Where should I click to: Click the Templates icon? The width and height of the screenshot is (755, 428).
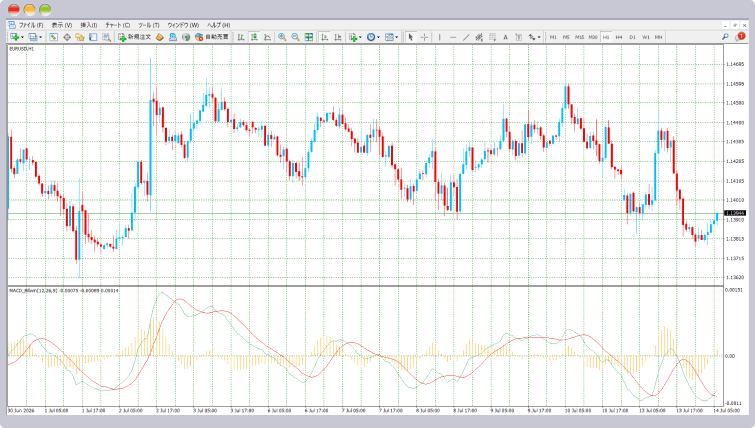pos(389,37)
